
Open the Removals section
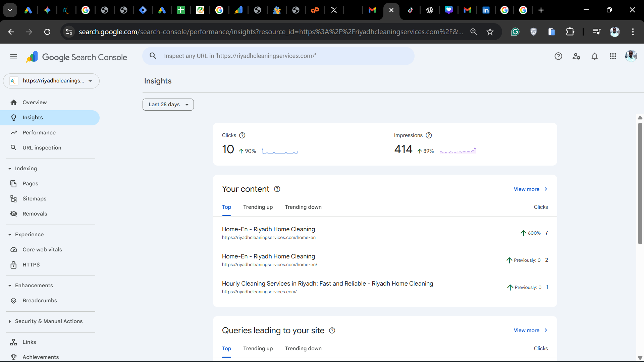click(35, 214)
